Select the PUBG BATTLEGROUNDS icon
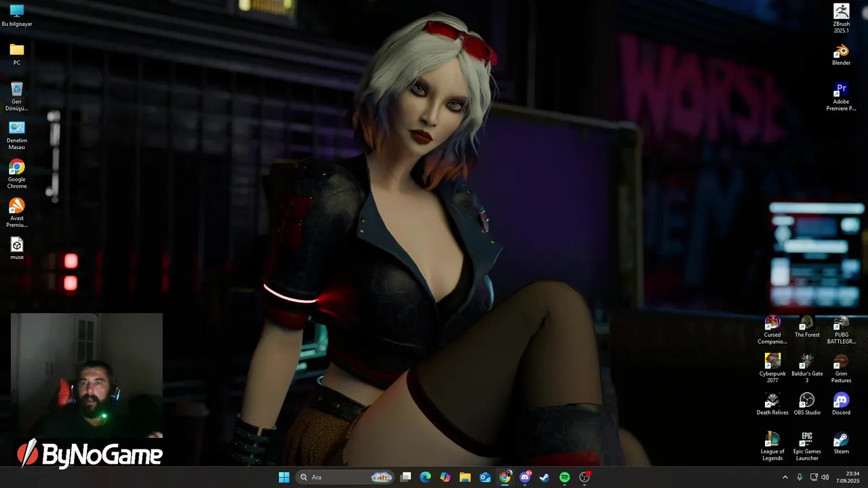Viewport: 868px width, 488px height. click(x=842, y=330)
